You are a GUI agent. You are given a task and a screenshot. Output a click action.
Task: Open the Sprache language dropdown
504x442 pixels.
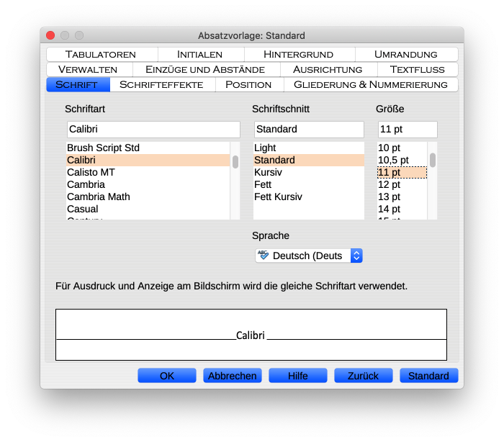[309, 256]
